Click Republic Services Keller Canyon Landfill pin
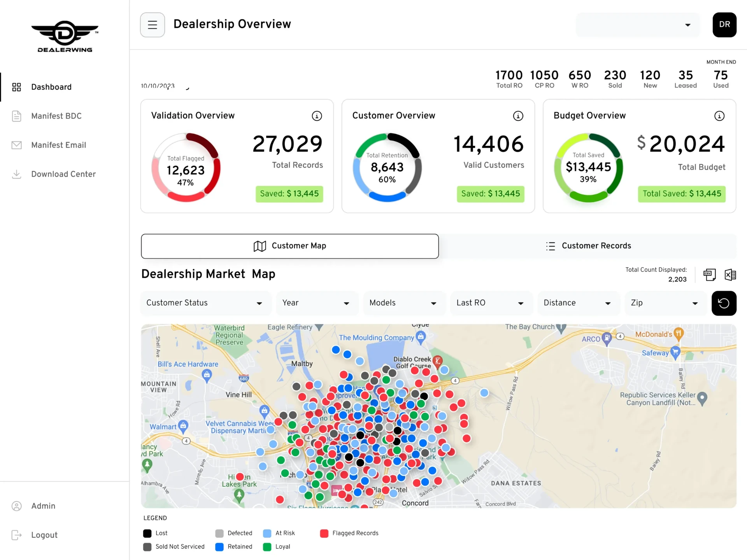The width and height of the screenshot is (747, 560). pos(702,399)
